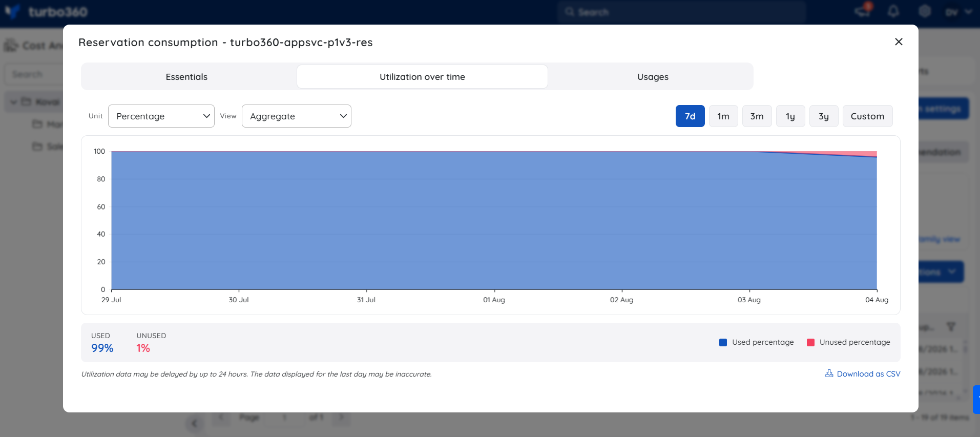Screen dimensions: 980x437
Task: Open the DV user account menu
Action: [x=958, y=12]
